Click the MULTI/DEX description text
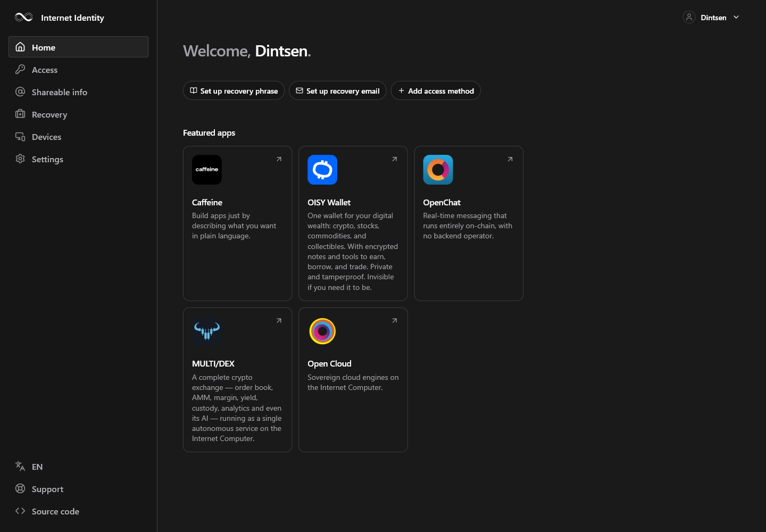 [x=237, y=408]
